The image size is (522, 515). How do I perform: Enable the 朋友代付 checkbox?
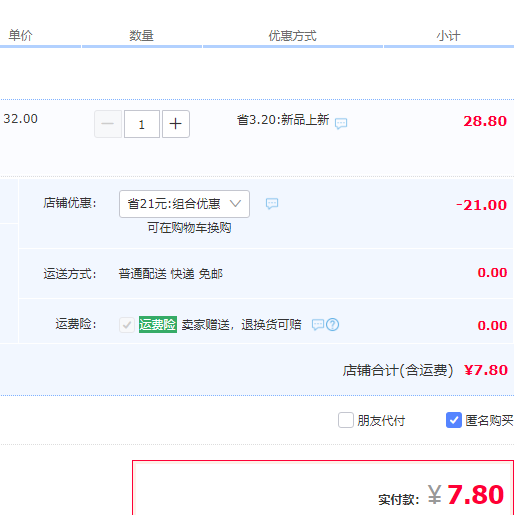(346, 420)
